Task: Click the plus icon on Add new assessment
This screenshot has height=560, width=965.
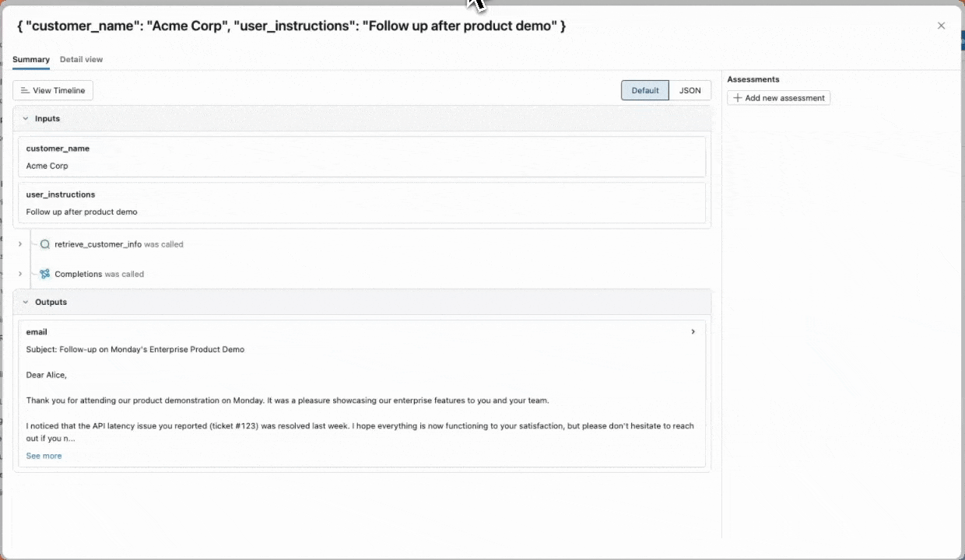Action: click(x=737, y=97)
